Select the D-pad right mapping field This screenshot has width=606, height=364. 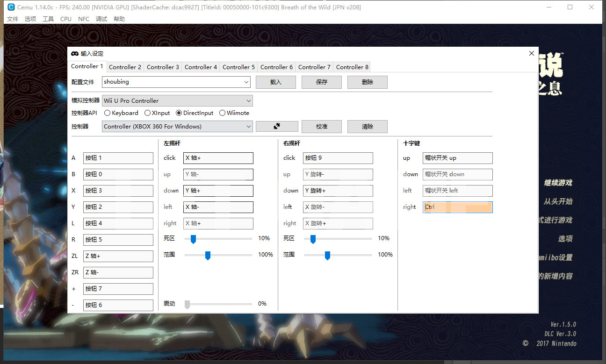point(457,207)
